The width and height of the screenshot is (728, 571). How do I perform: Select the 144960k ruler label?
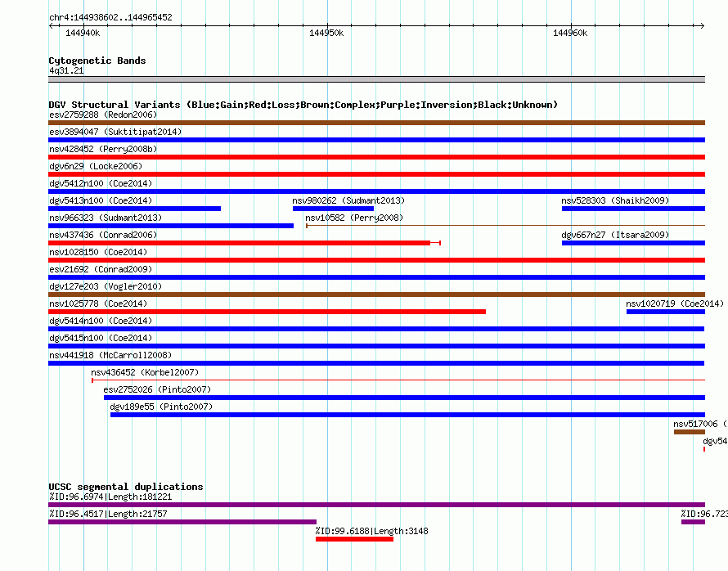tap(570, 33)
